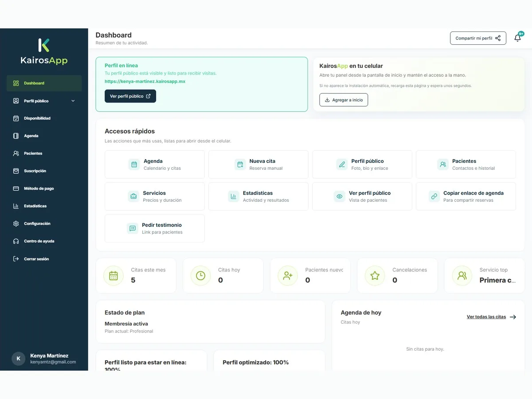
Task: Click the kenyamtz@gmail.com email text
Action: point(53,362)
